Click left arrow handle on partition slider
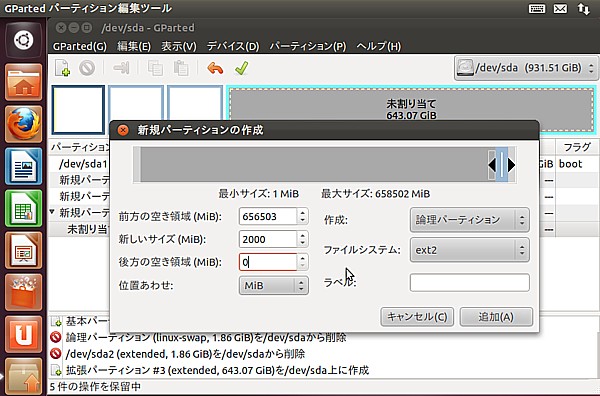Screen dimensions: 600x396 pos(492,165)
